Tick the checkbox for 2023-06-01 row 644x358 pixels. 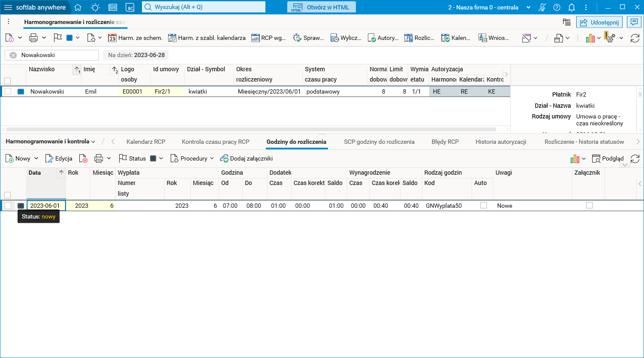pos(8,206)
